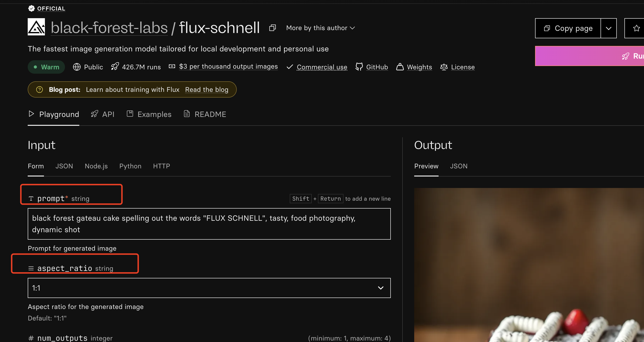
Task: Click the star favorite icon
Action: point(636,28)
